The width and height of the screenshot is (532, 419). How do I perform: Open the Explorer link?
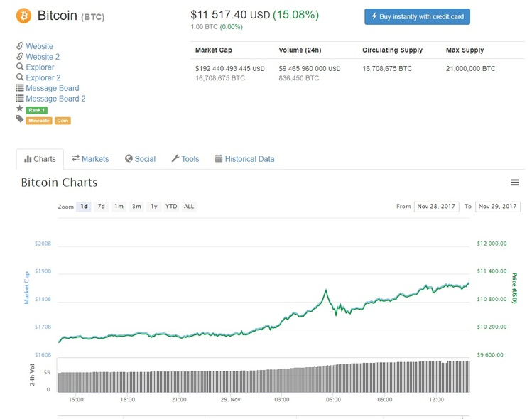[40, 67]
